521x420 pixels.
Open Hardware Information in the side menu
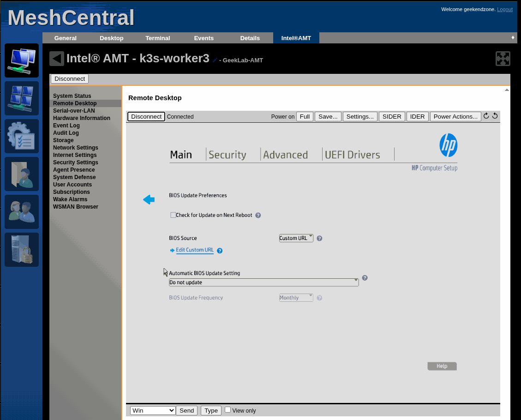click(81, 118)
